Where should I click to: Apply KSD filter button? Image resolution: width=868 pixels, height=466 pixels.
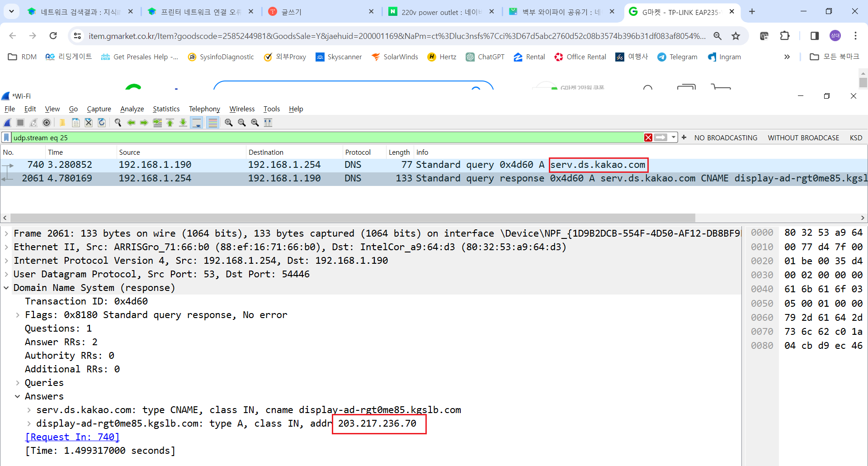[x=856, y=138]
